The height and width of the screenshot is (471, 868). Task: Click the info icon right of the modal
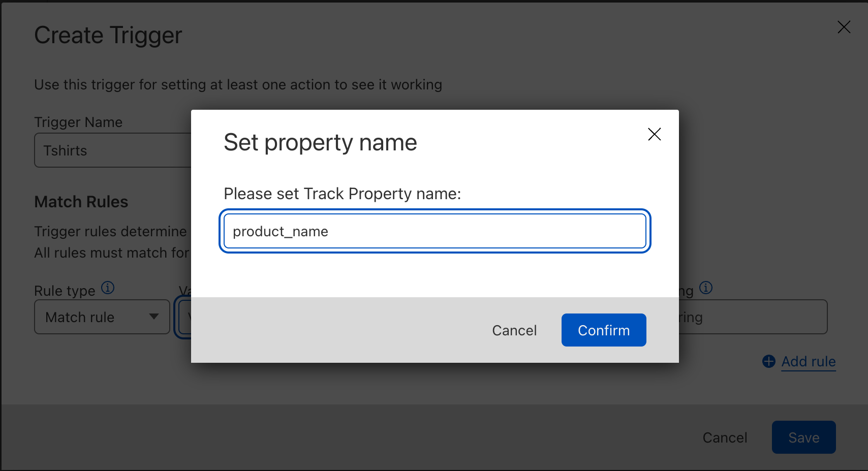pos(706,288)
